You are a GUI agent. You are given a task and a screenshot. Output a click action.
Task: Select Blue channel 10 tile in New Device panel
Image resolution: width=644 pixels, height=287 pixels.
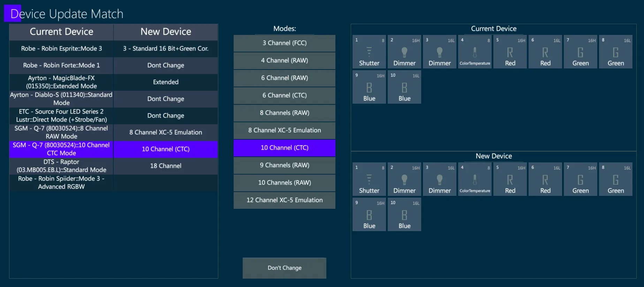click(404, 214)
